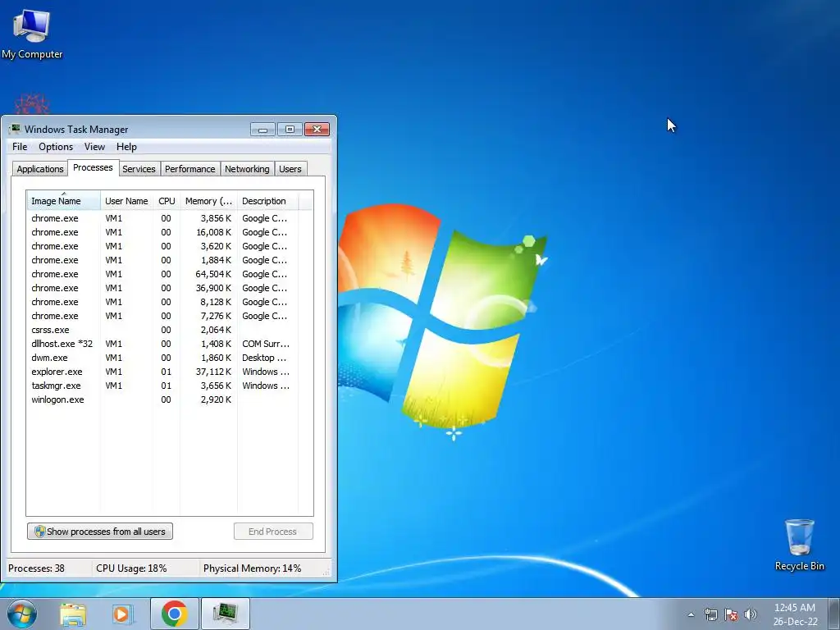The height and width of the screenshot is (630, 840).
Task: Click Processes: 38 in status bar
Action: click(x=36, y=568)
